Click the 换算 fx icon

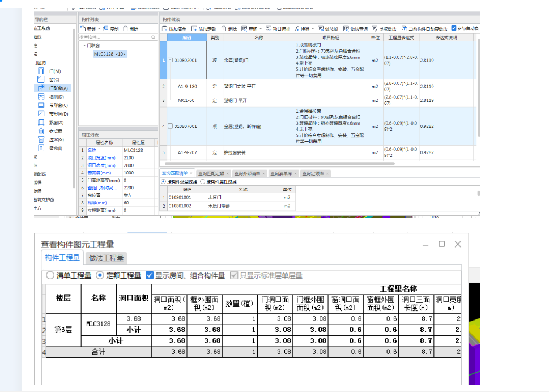pyautogui.click(x=296, y=29)
